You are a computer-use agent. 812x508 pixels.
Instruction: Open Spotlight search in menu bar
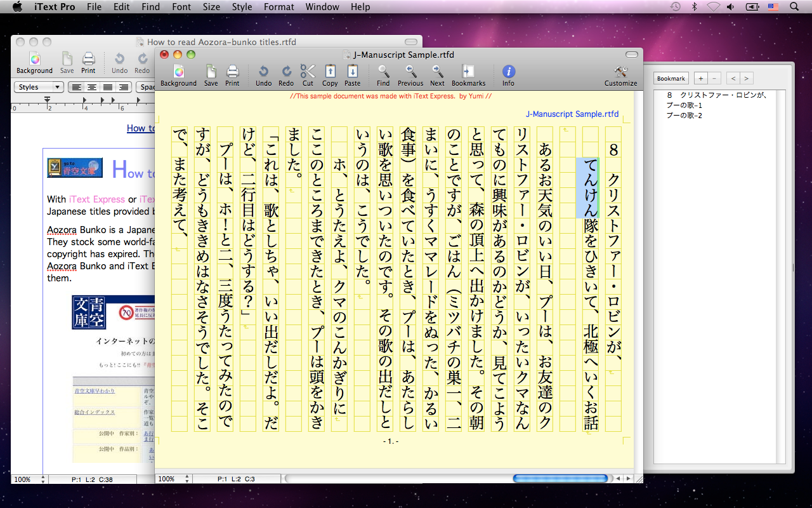coord(794,7)
